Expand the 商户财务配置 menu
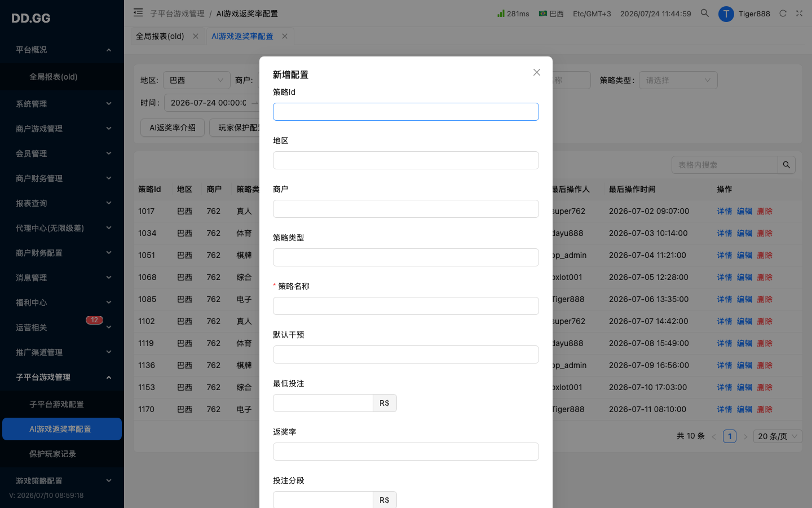The image size is (812, 508). coord(62,253)
